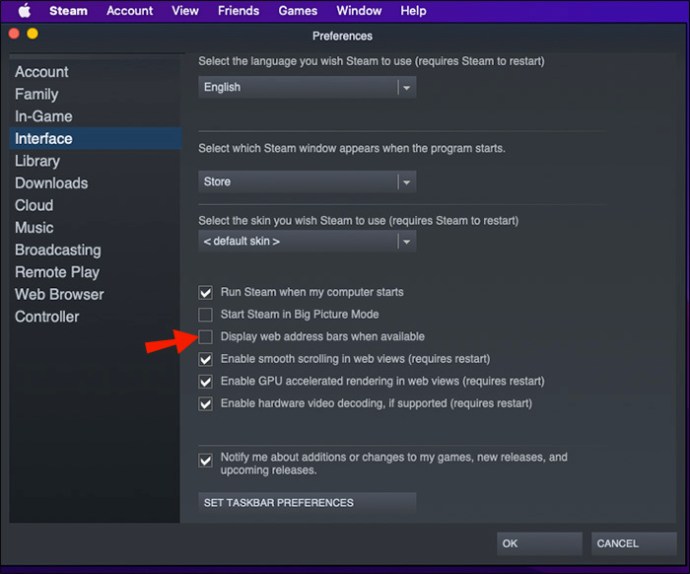Screen dimensions: 690x574
Task: Go to In-Game settings
Action: point(95,116)
